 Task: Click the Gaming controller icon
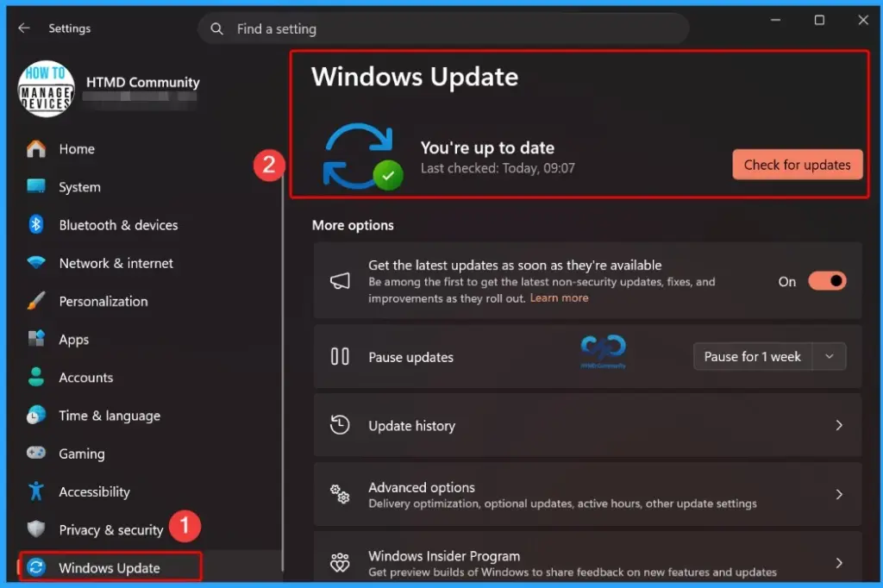click(36, 453)
